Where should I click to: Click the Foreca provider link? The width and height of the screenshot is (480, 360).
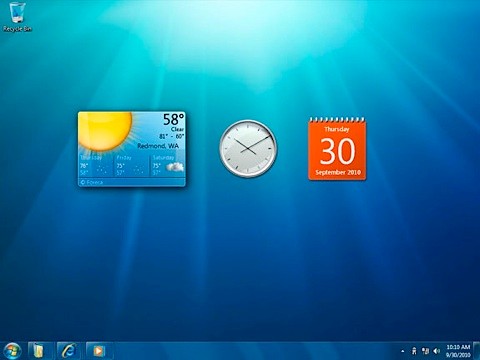[x=92, y=182]
